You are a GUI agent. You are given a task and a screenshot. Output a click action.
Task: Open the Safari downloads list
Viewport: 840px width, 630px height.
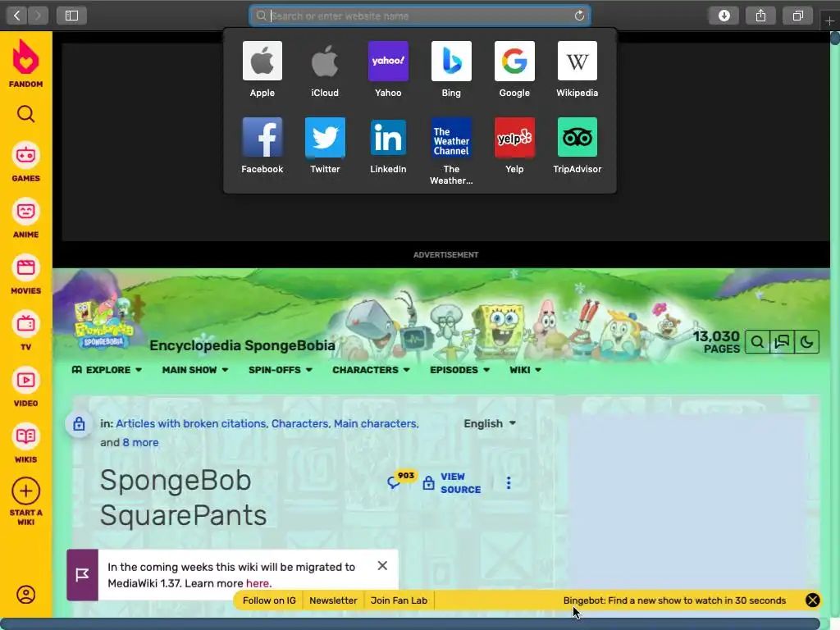724,16
